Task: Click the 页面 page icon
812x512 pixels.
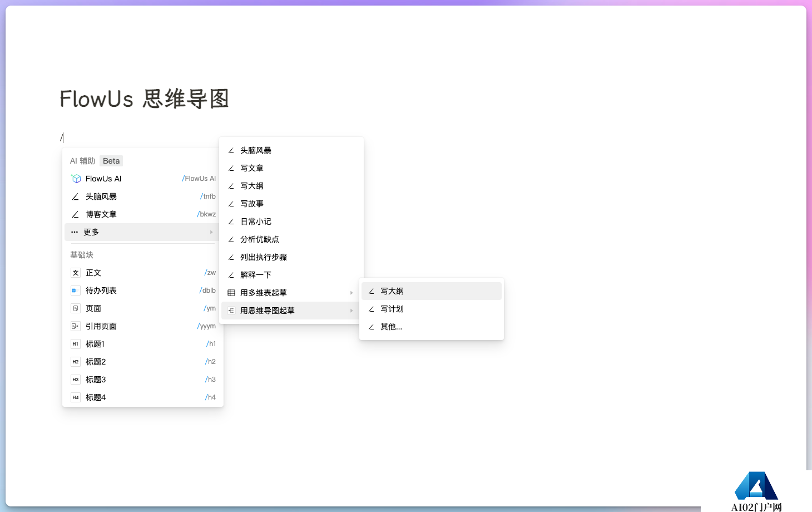Action: (x=76, y=308)
